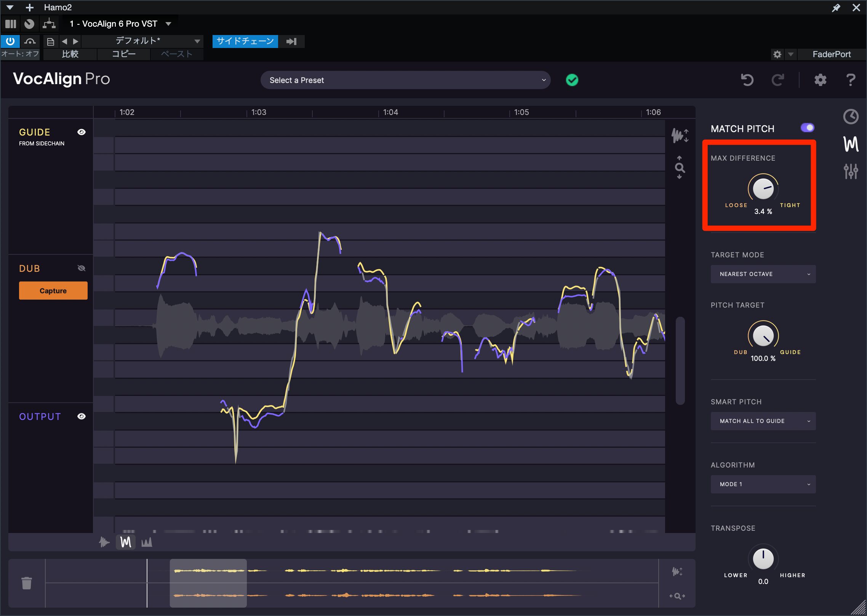Pin the plugin window
Screen dimensions: 867x616
point(836,8)
